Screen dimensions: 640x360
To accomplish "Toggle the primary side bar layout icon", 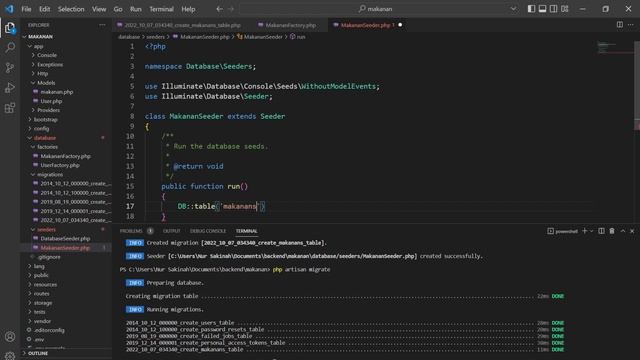I will click(531, 9).
